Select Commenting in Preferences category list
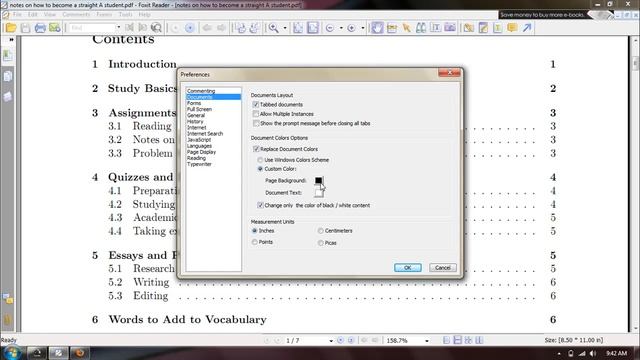640x360 pixels. [x=201, y=91]
